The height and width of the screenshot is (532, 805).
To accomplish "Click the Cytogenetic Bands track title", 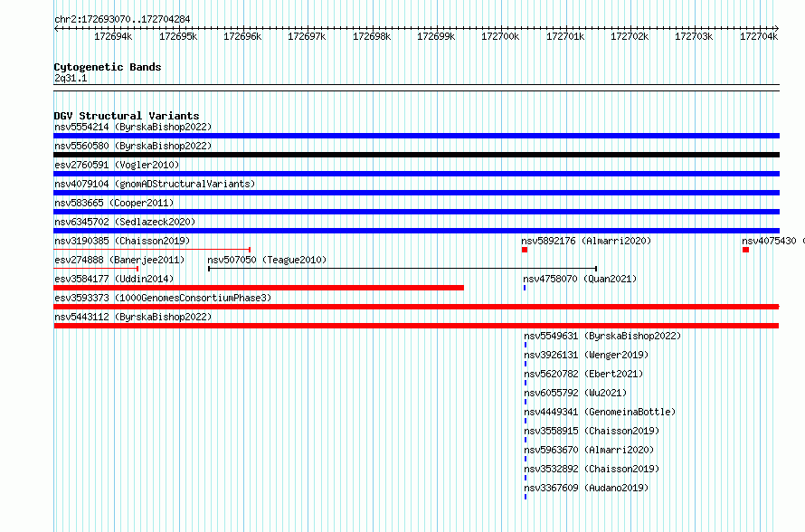I will coord(108,67).
